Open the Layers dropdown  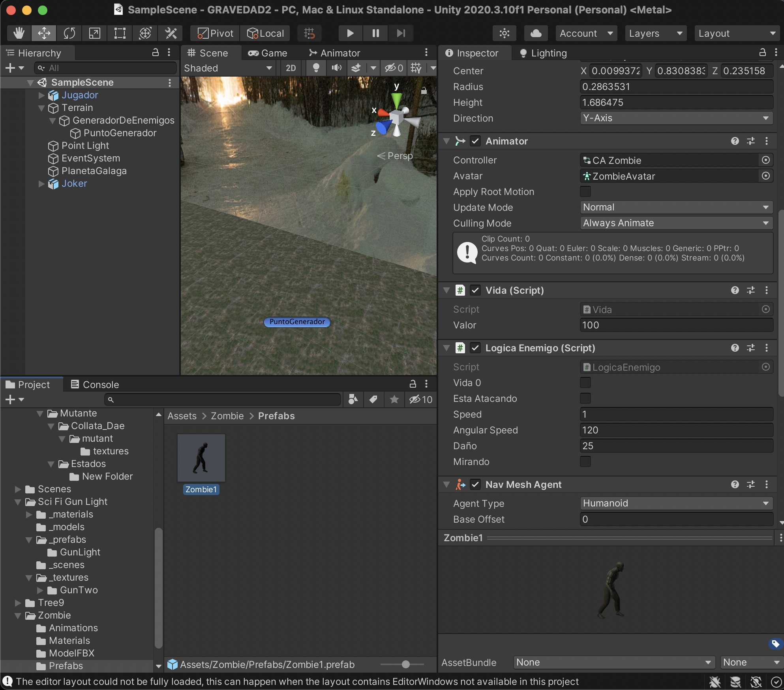point(655,33)
